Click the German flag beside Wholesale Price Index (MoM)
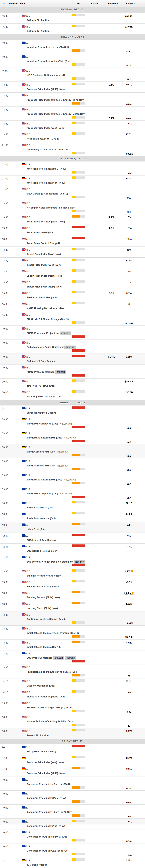The height and width of the screenshot is (868, 145). 24,164
